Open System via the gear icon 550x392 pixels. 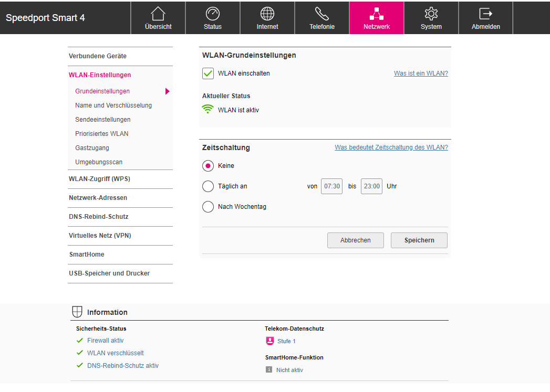[x=431, y=14]
